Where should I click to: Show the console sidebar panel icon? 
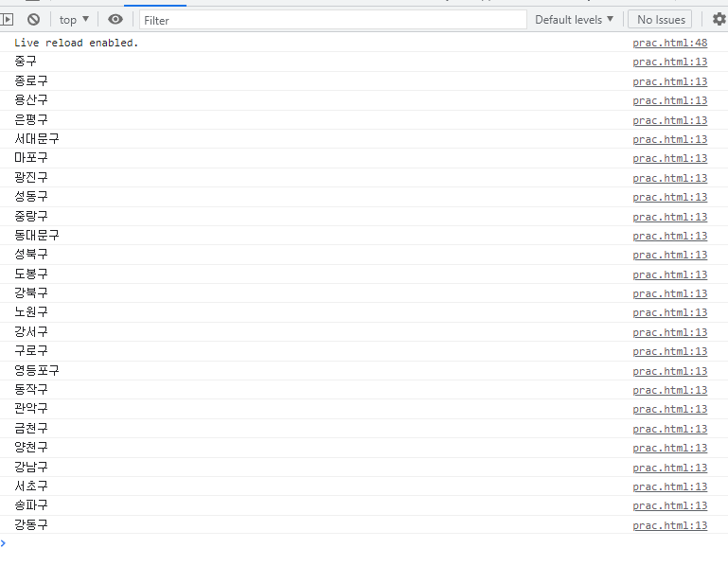(x=7, y=20)
